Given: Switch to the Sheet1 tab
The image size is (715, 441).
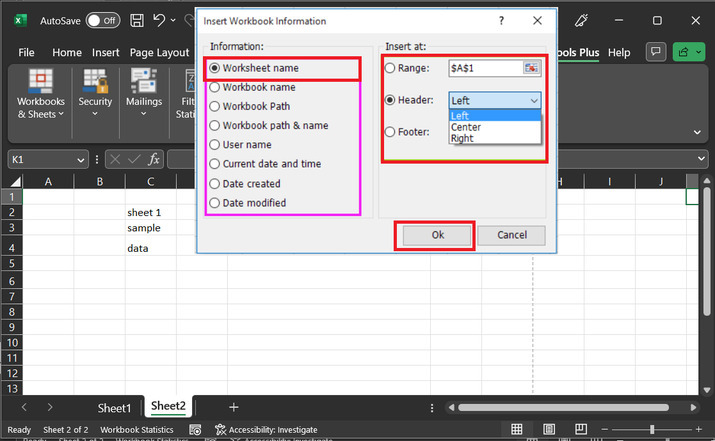Looking at the screenshot, I should coord(114,408).
